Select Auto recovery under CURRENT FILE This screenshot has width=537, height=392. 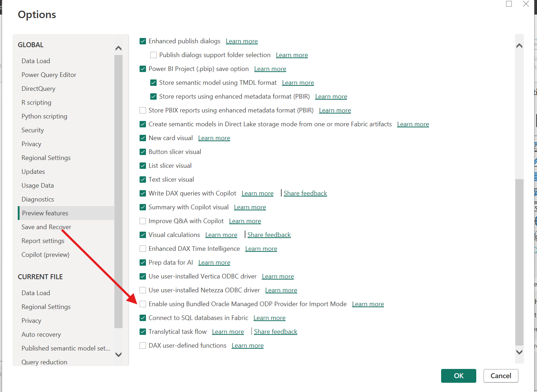point(41,334)
